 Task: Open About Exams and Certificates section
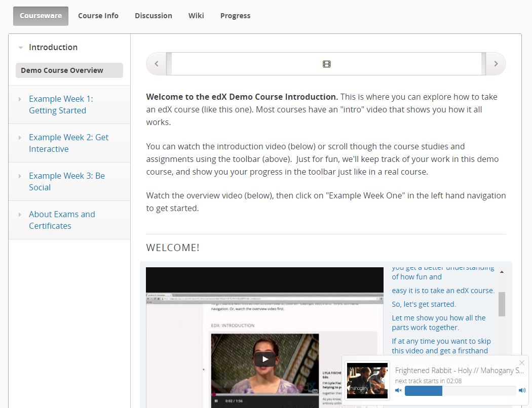pos(62,220)
